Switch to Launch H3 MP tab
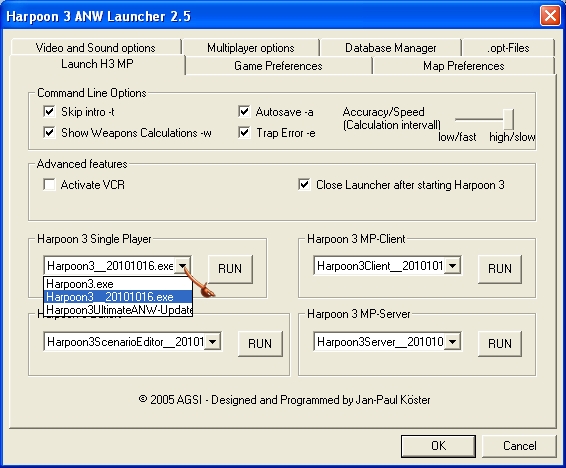566x468 pixels. pyautogui.click(x=97, y=64)
